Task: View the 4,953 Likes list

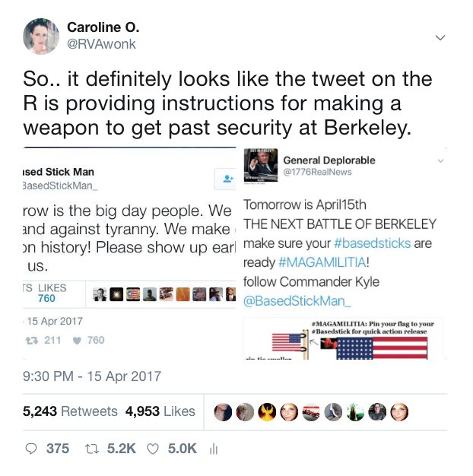Action: point(160,411)
